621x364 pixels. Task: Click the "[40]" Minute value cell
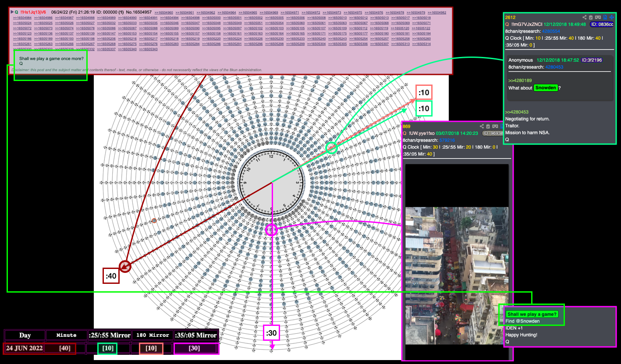pos(65,348)
